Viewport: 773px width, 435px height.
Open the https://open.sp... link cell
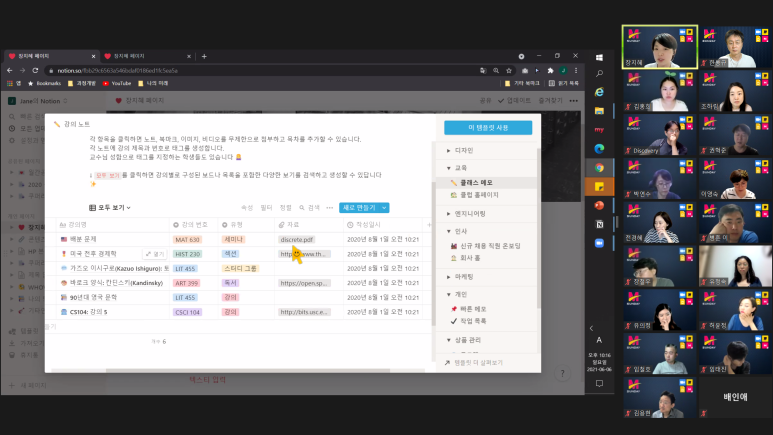coord(305,283)
